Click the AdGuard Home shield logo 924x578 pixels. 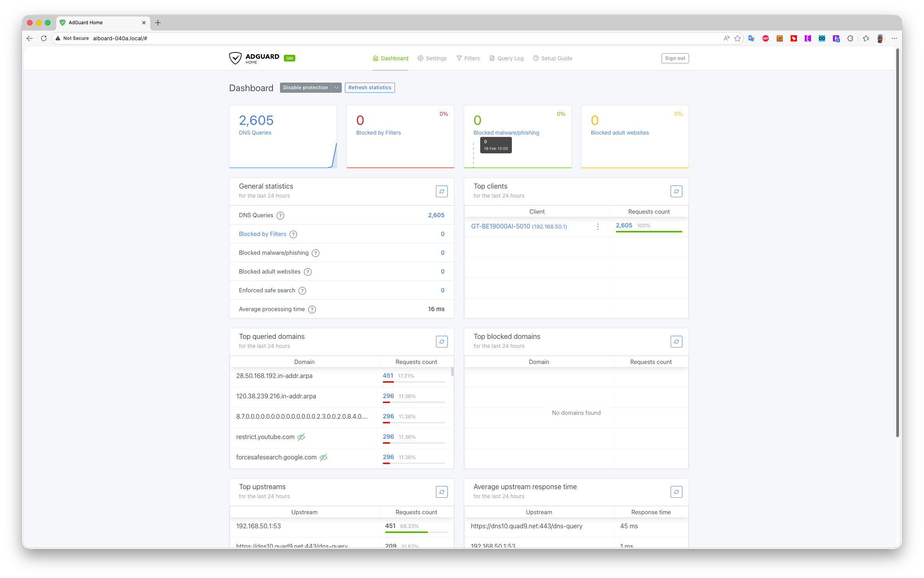coord(235,58)
